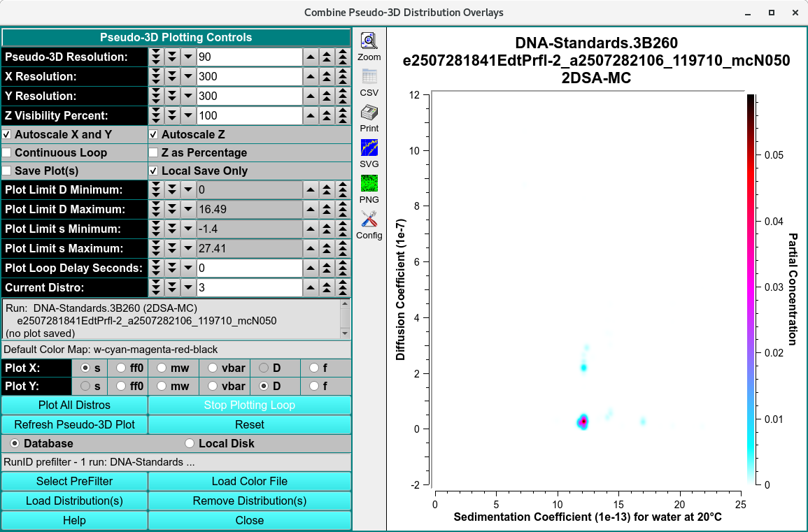The width and height of the screenshot is (808, 532).
Task: Enable the Z as Percentage checkbox
Action: (154, 152)
